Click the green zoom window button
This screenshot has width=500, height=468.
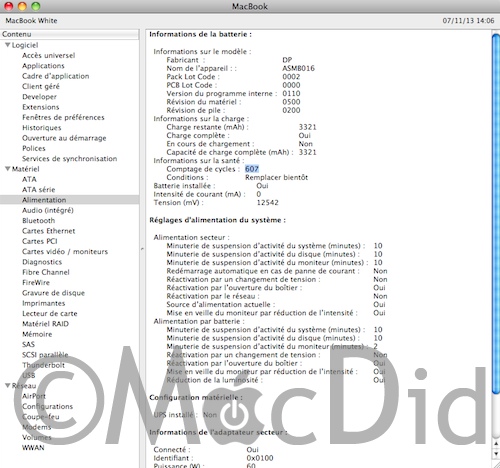tap(36, 6)
